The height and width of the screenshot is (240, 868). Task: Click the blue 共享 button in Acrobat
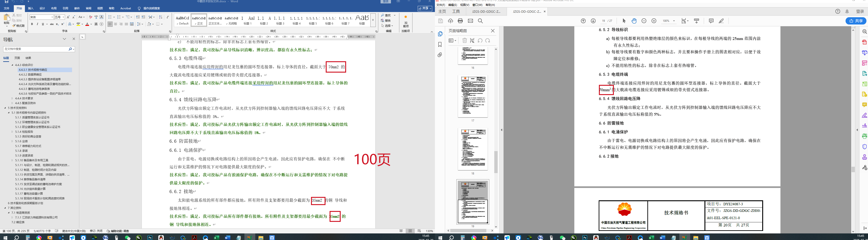tap(856, 21)
